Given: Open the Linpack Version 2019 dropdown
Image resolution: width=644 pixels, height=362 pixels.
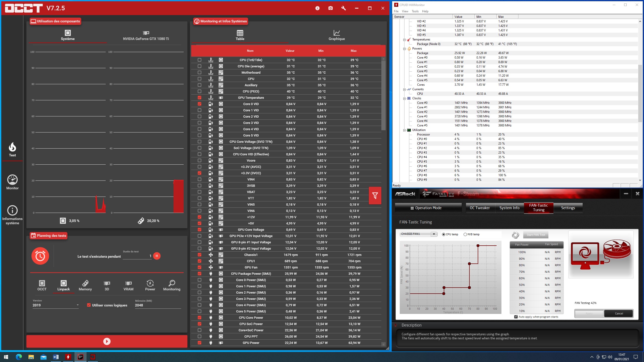Looking at the screenshot, I should [x=55, y=305].
